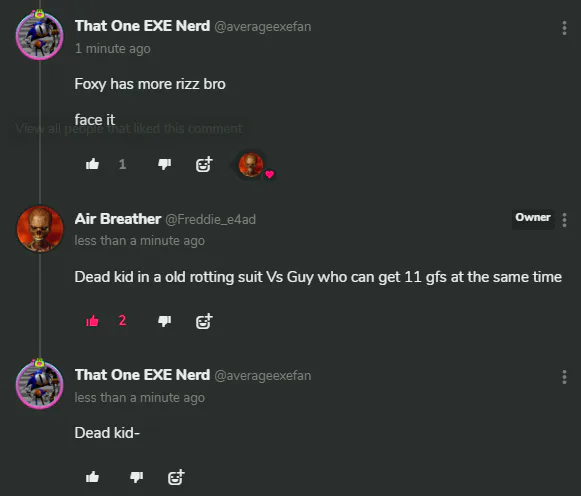Screen dimensions: 581x496
Task: Click the Owner badge
Action: [533, 217]
